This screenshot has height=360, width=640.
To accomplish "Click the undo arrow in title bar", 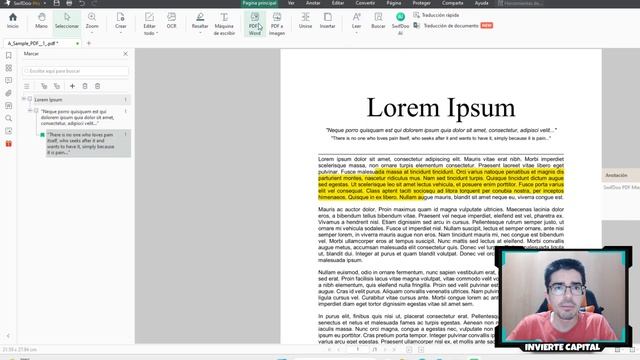I will pos(82,3).
